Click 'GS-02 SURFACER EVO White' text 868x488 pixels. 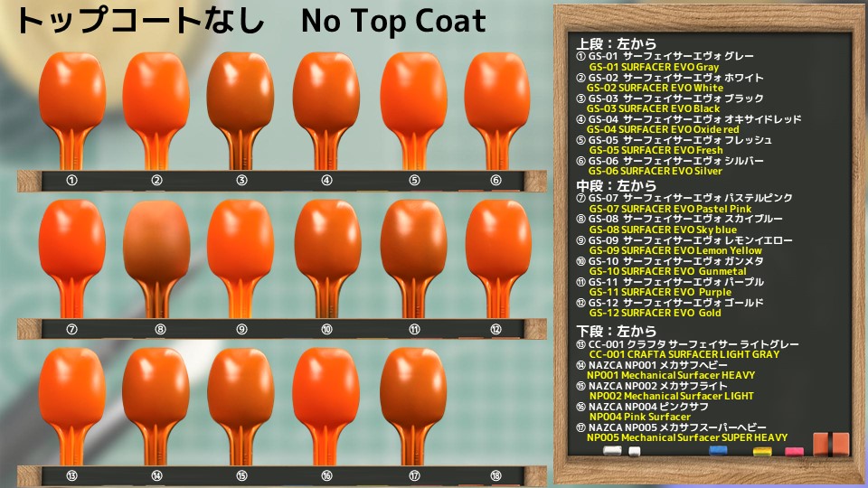pos(655,88)
